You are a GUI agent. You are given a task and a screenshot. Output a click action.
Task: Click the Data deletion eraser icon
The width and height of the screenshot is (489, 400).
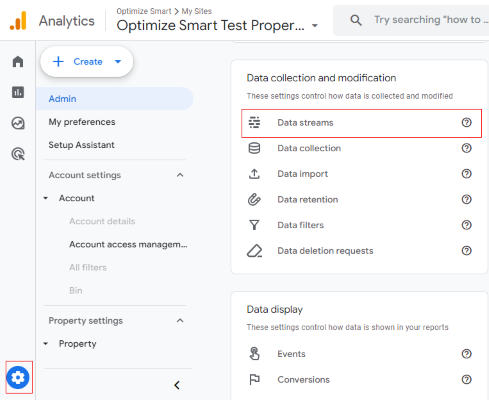pyautogui.click(x=254, y=251)
